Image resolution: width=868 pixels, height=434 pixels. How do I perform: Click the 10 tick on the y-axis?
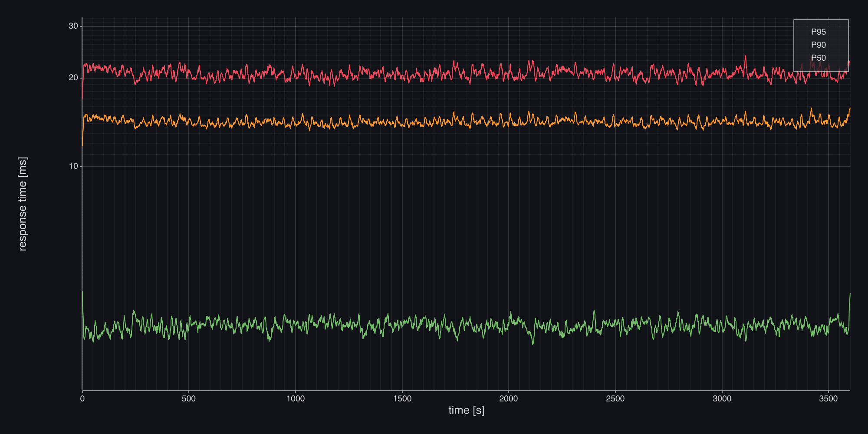click(x=73, y=166)
